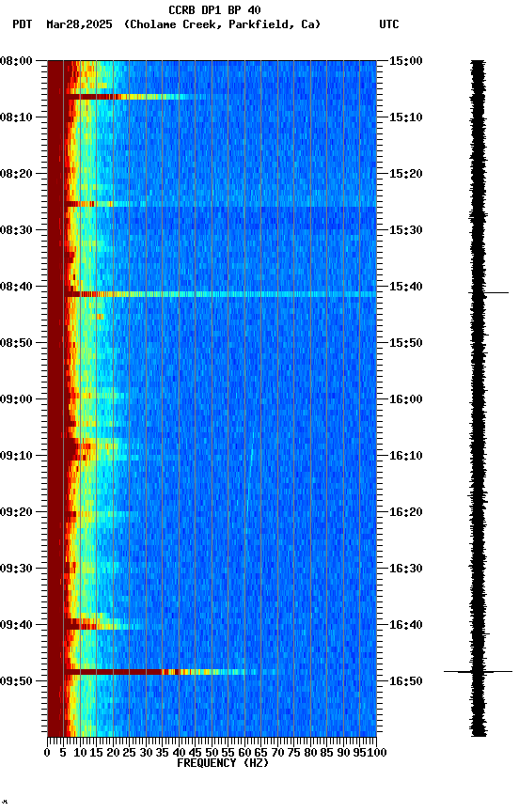Click the '20' frequency axis tick label
519x812 pixels.
113,753
